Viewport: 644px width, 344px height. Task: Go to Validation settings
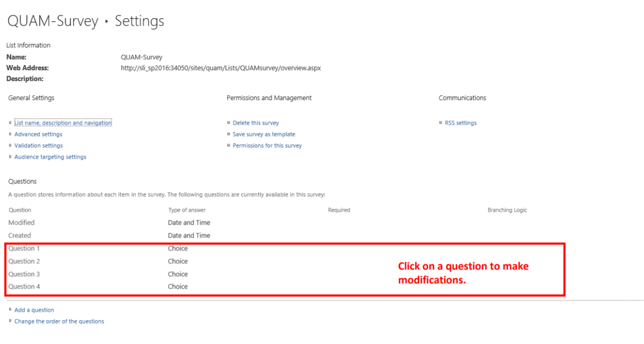point(38,145)
